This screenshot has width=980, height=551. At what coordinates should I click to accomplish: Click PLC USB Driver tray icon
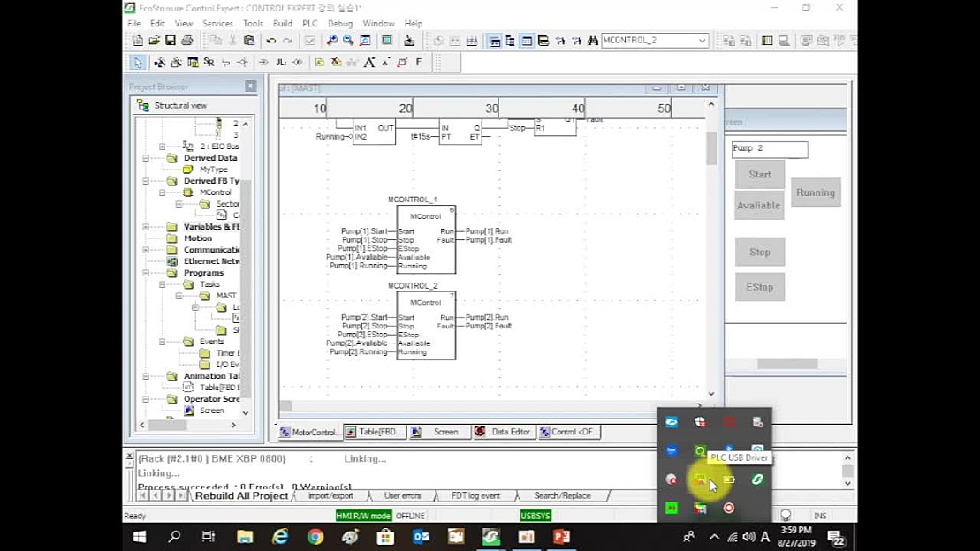point(700,479)
